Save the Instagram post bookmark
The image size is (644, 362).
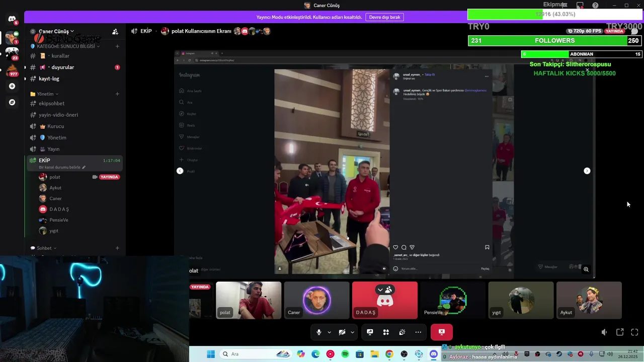[487, 247]
